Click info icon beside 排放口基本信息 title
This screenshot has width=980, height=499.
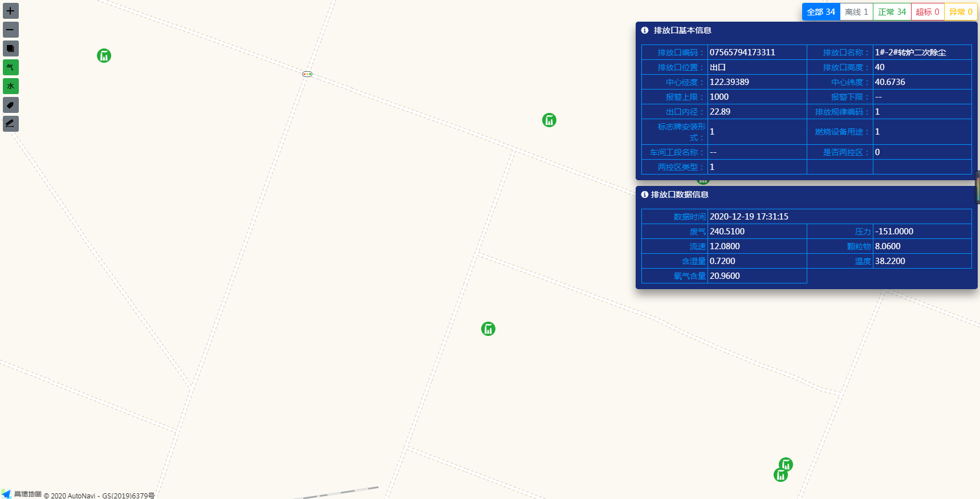645,30
